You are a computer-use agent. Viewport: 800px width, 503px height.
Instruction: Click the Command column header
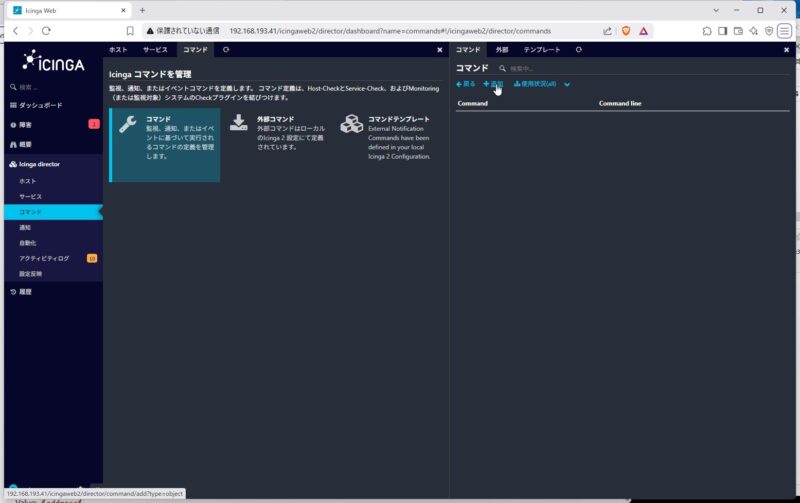tap(472, 104)
